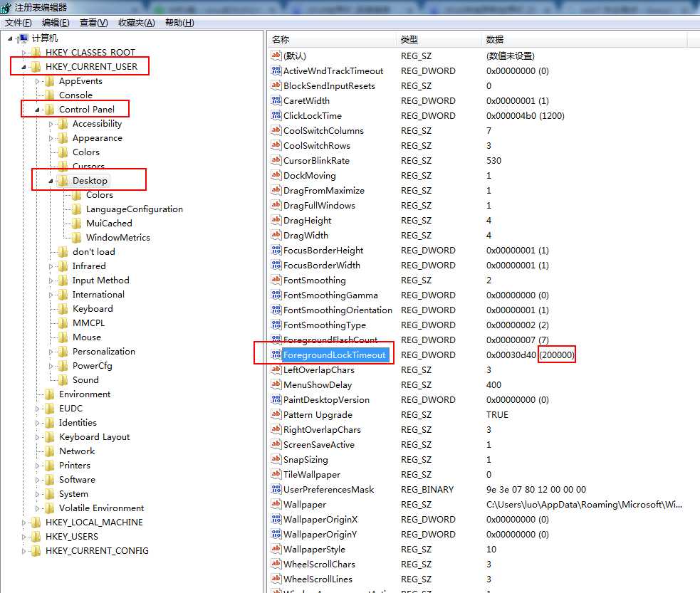Click the ForegroundLockTimeout DWORD value icon

pyautogui.click(x=276, y=355)
